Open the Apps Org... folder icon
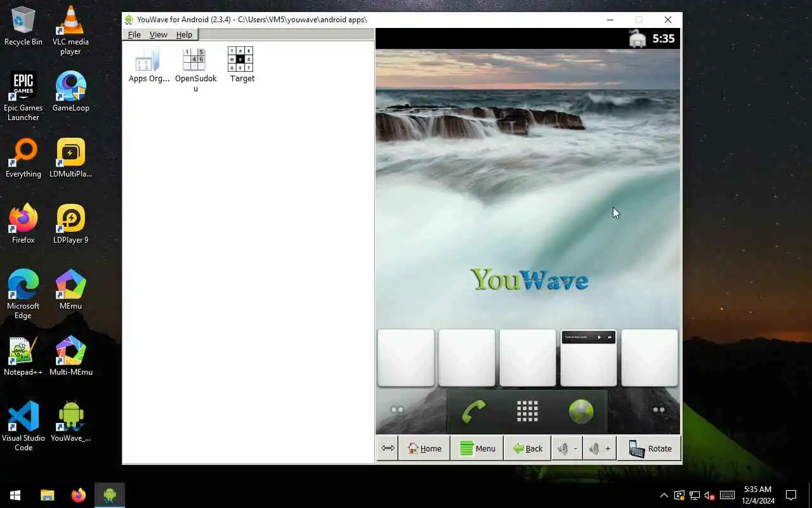This screenshot has height=508, width=812. click(148, 65)
